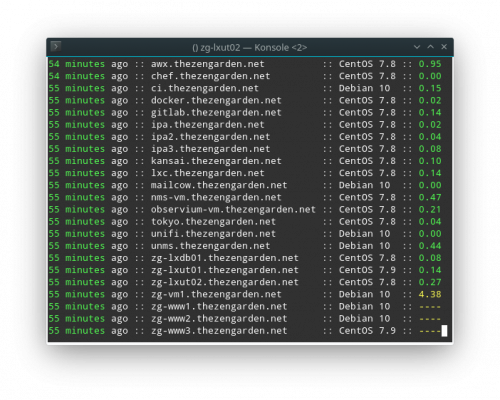500x400 pixels.
Task: Select hostname zg-lxut01.thezengarden.net
Action: (224, 270)
